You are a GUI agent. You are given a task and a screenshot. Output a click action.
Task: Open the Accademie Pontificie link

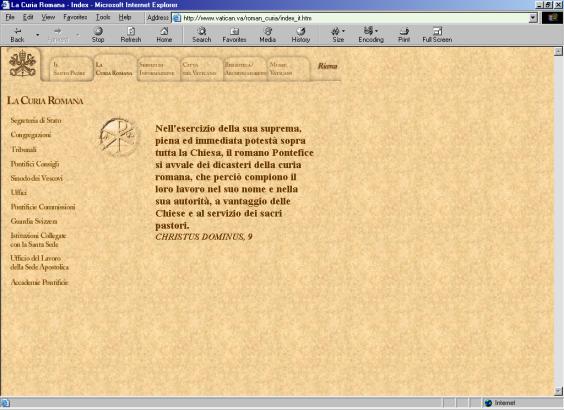pos(39,282)
